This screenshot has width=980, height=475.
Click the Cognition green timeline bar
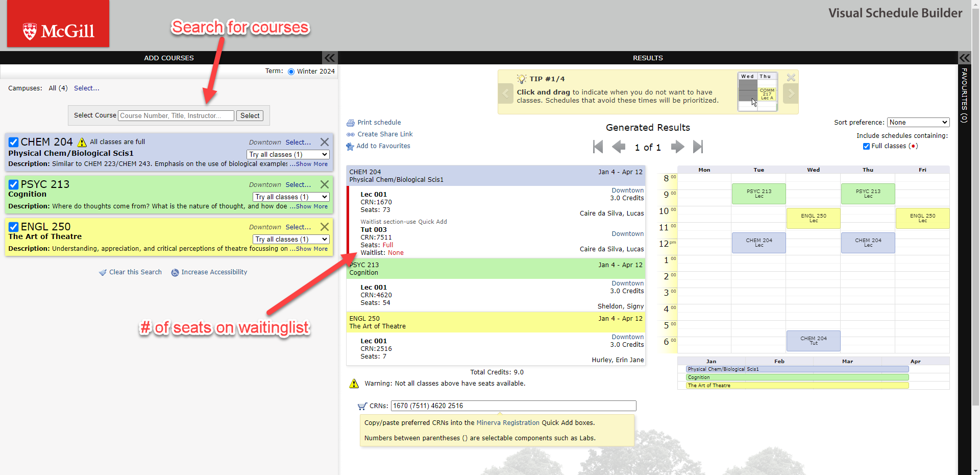tap(797, 377)
